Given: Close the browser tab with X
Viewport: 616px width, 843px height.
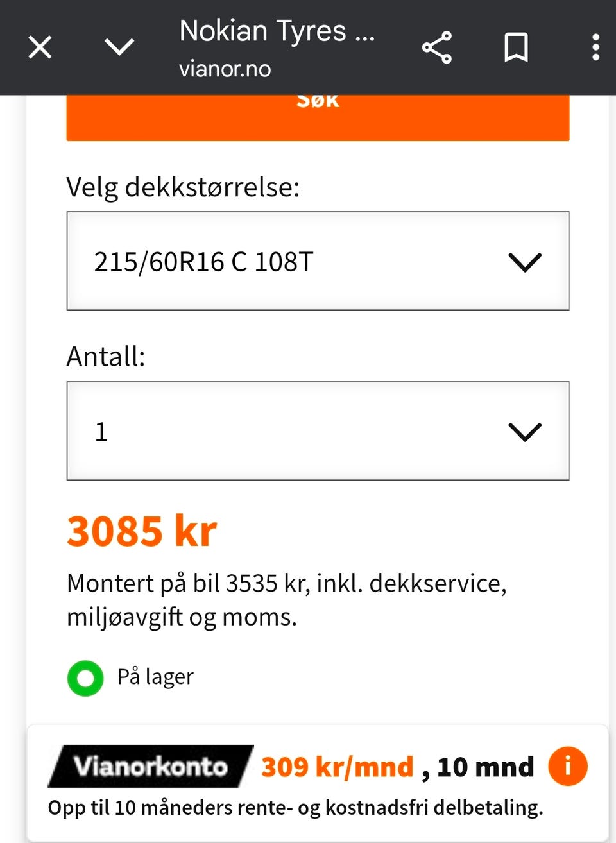Looking at the screenshot, I should [x=40, y=47].
